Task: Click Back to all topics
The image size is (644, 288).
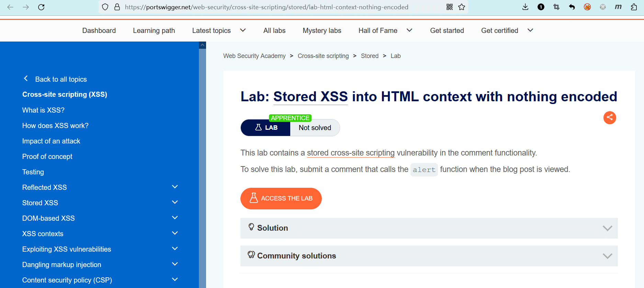Action: click(61, 79)
